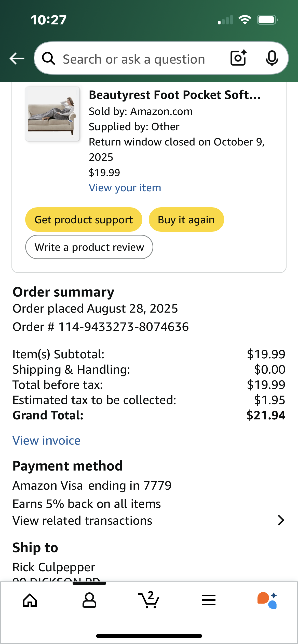Screen dimensions: 298x644
Task: Open Beautyrest Foot Pocket product title
Action: 175,95
